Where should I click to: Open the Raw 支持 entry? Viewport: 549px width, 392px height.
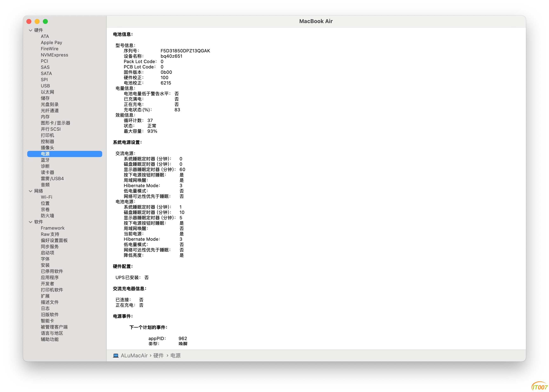click(x=50, y=234)
